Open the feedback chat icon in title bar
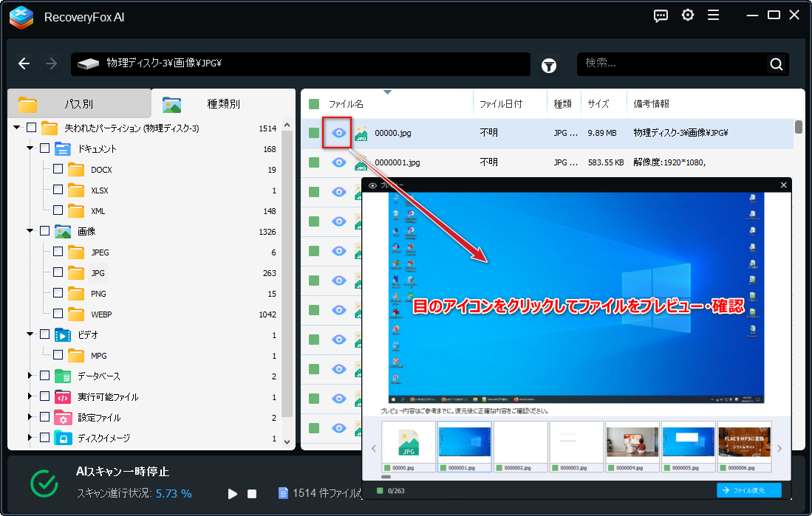Screen dimensions: 812x516 coord(661,16)
